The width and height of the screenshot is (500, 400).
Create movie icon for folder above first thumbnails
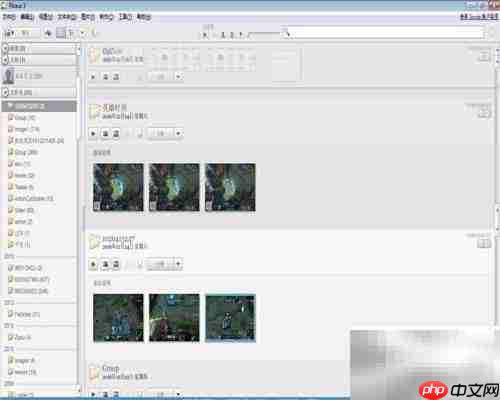click(x=116, y=134)
